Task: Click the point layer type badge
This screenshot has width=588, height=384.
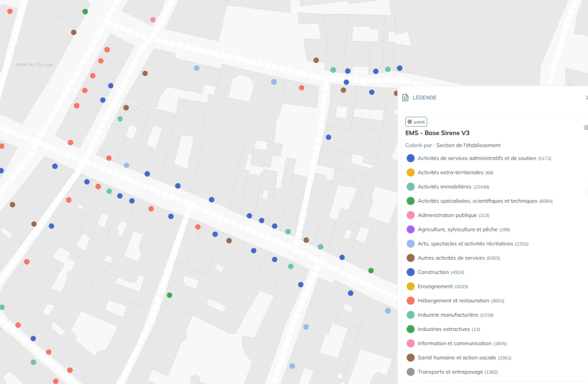Action: coord(416,122)
